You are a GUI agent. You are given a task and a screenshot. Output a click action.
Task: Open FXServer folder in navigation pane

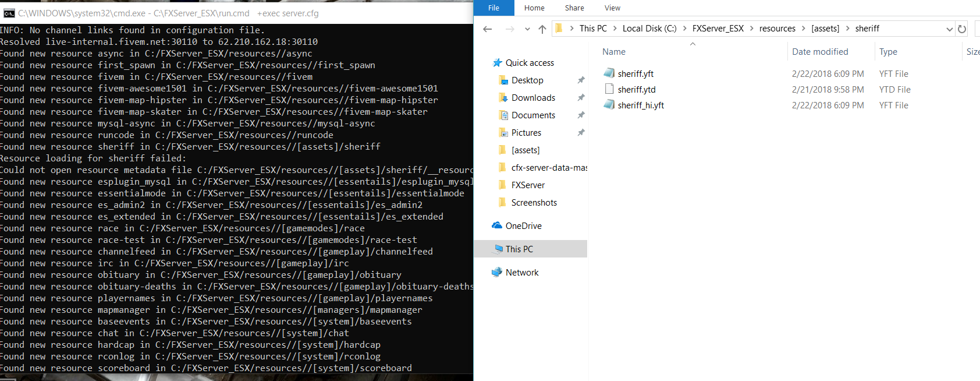[x=528, y=185]
